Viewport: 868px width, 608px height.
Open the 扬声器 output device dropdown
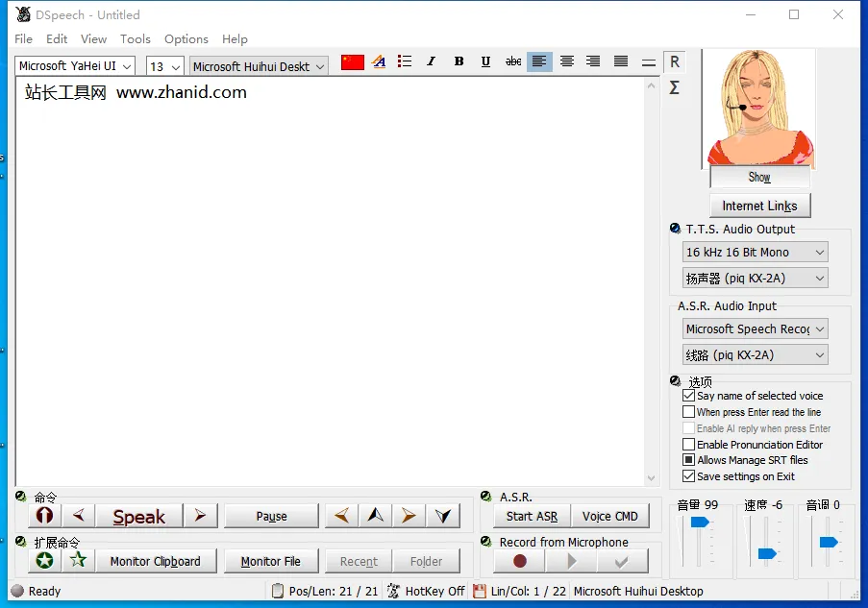click(x=756, y=279)
